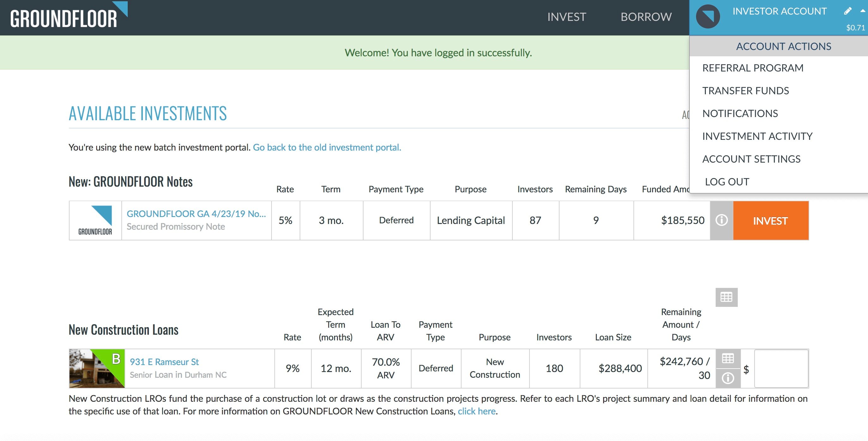Open the BORROW navigation item
Image resolution: width=868 pixels, height=441 pixels.
[646, 17]
